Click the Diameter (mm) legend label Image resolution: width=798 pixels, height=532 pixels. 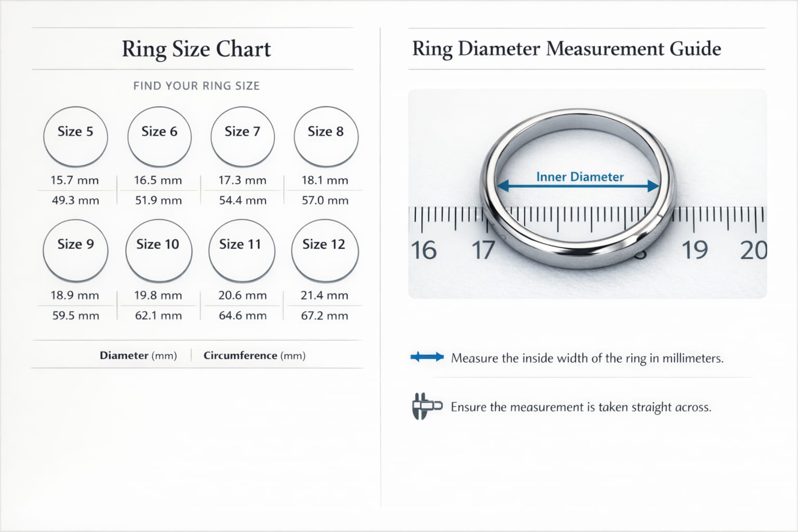pos(138,355)
